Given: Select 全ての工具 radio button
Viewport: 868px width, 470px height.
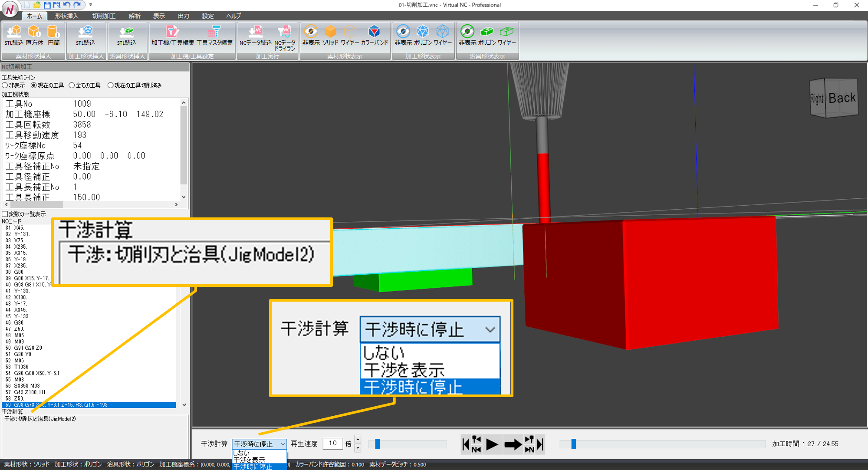Looking at the screenshot, I should pos(72,85).
